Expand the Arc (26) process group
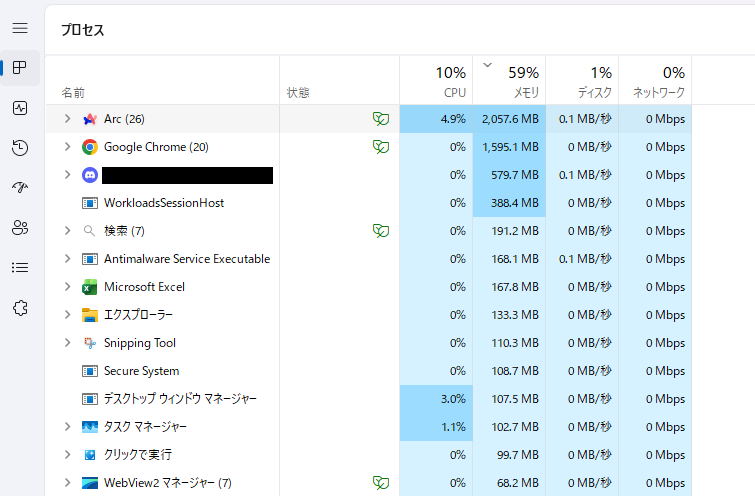This screenshot has height=496, width=755. tap(67, 119)
